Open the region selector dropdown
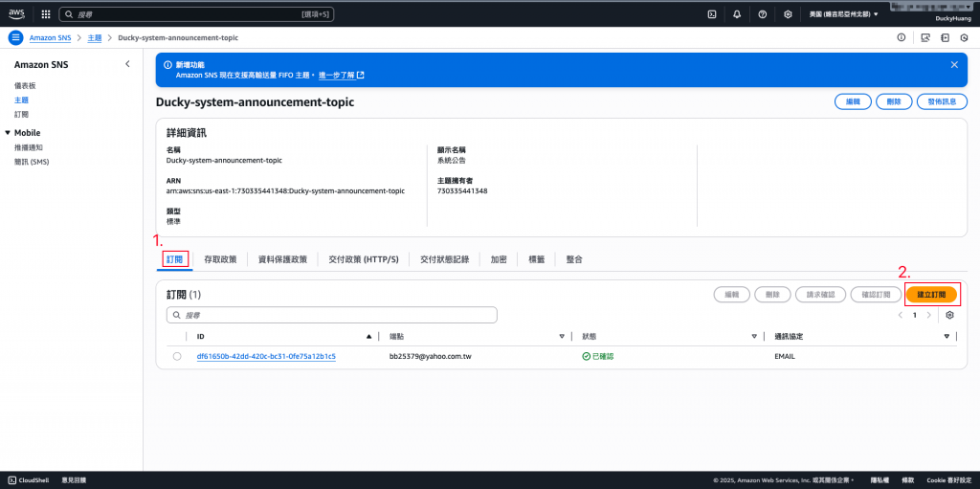Image resolution: width=980 pixels, height=489 pixels. (844, 13)
